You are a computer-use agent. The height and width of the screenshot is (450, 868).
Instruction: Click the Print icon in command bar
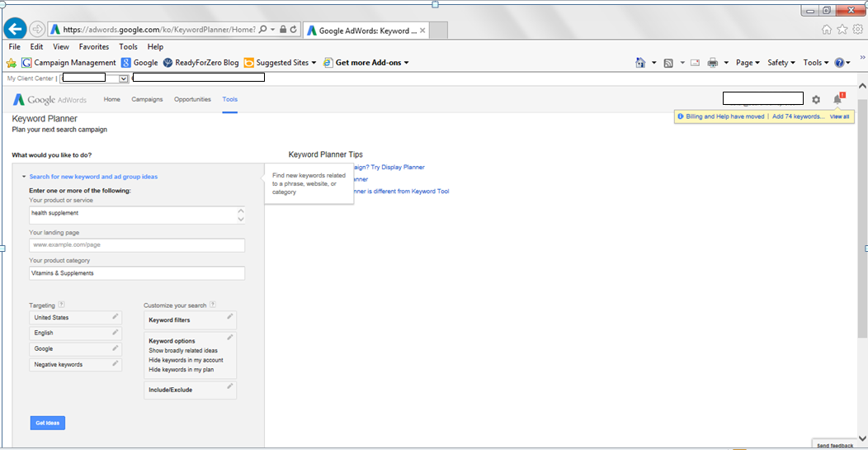tap(712, 63)
